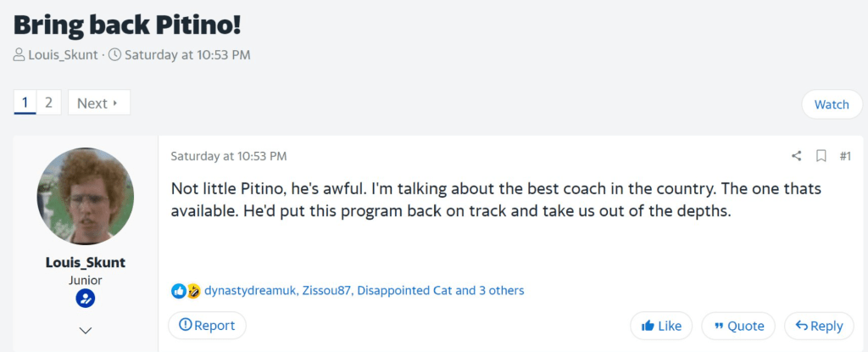Open post number #1 permalink
The height and width of the screenshot is (352, 868).
coord(844,156)
